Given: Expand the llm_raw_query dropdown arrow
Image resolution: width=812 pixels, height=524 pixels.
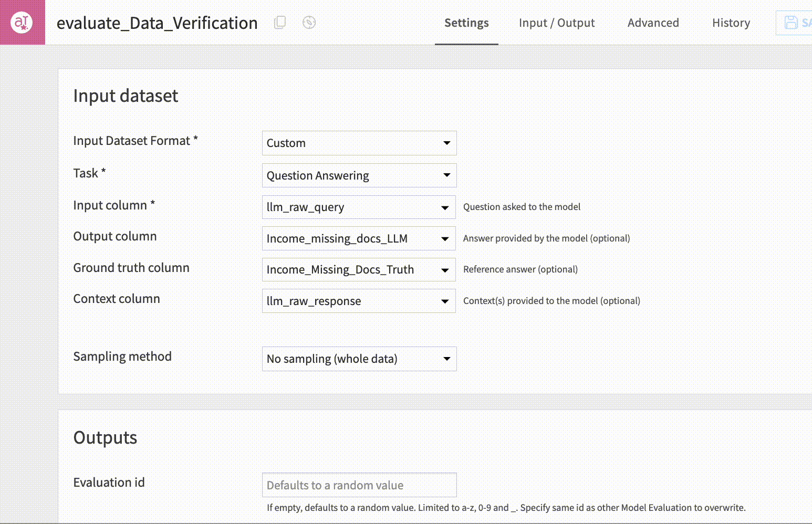Looking at the screenshot, I should pos(447,207).
